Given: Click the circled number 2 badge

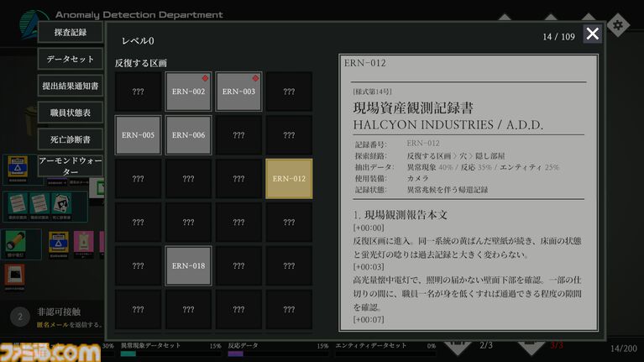Looking at the screenshot, I should (x=19, y=317).
